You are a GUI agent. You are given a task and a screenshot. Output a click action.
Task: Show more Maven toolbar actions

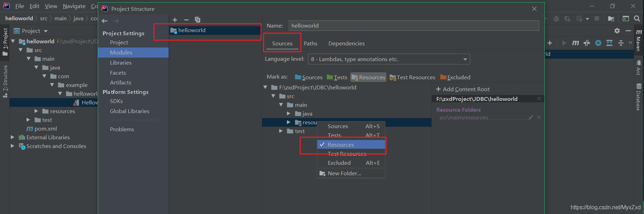pyautogui.click(x=630, y=43)
